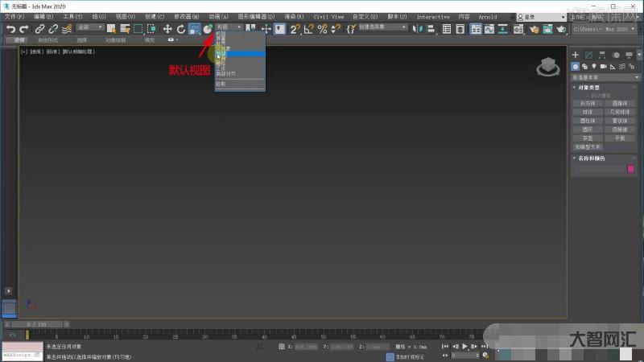Switch to the Modeling ribbon tab

tap(19, 39)
